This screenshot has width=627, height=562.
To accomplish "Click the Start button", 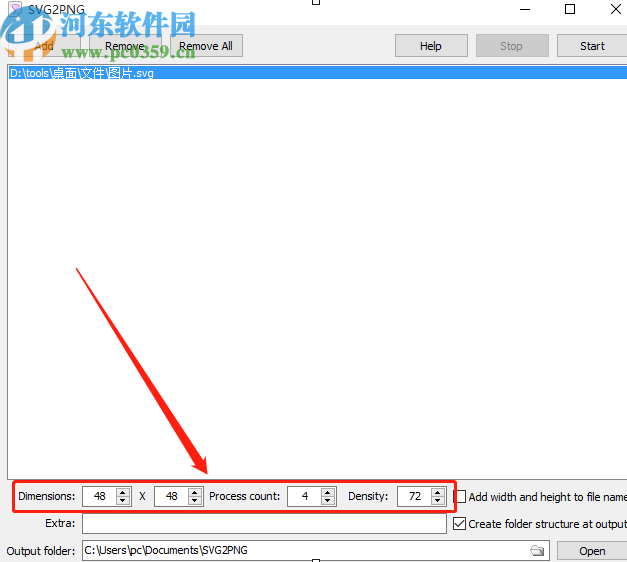I will tap(592, 46).
